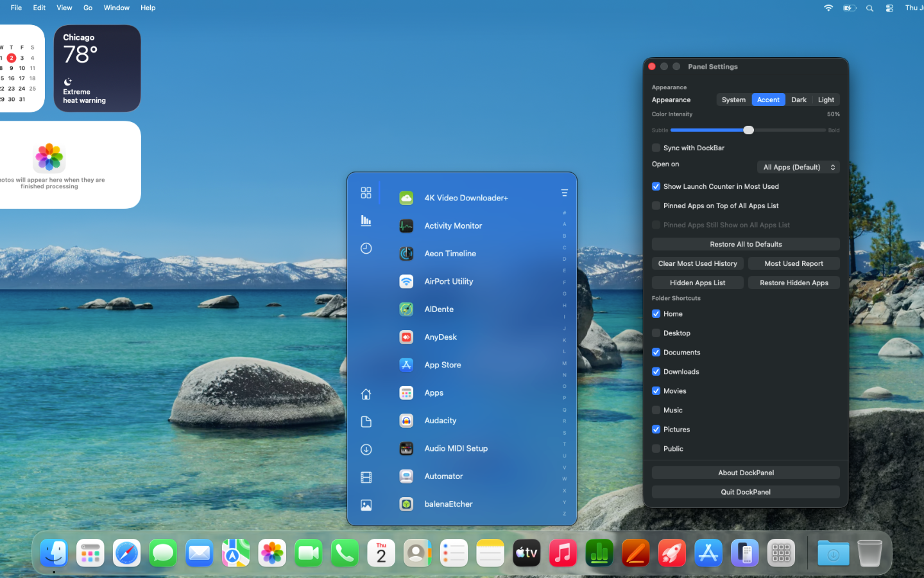Switch to the Most Used bar chart view
This screenshot has width=924, height=578.
pos(366,220)
